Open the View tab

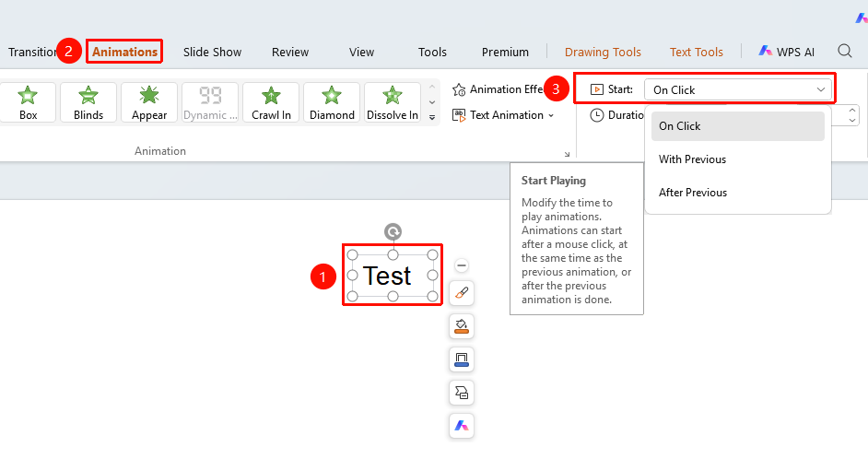tap(361, 52)
